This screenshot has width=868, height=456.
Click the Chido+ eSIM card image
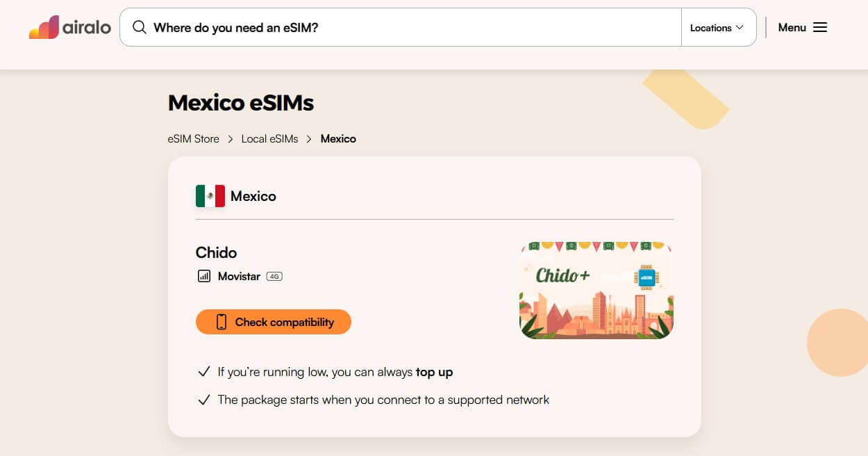tap(596, 290)
